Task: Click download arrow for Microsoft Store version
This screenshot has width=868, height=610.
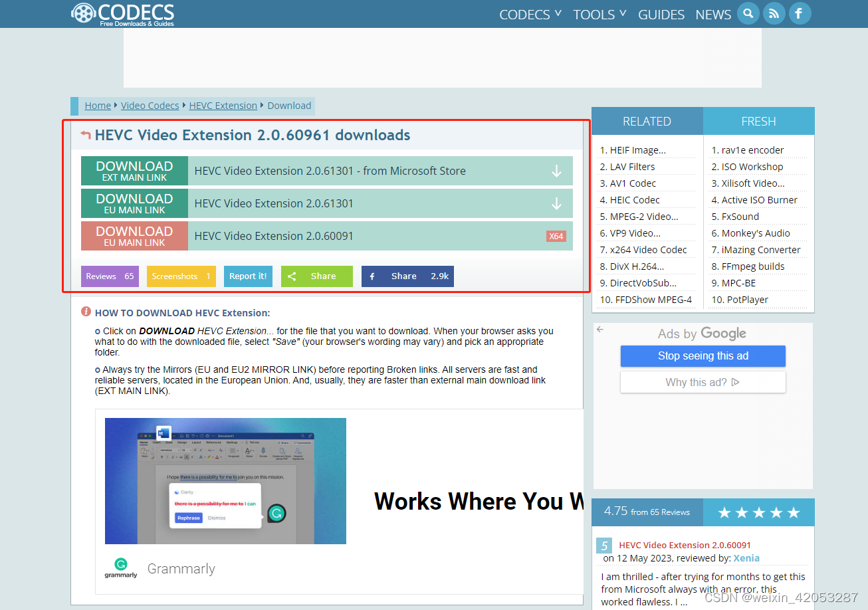Action: click(556, 171)
